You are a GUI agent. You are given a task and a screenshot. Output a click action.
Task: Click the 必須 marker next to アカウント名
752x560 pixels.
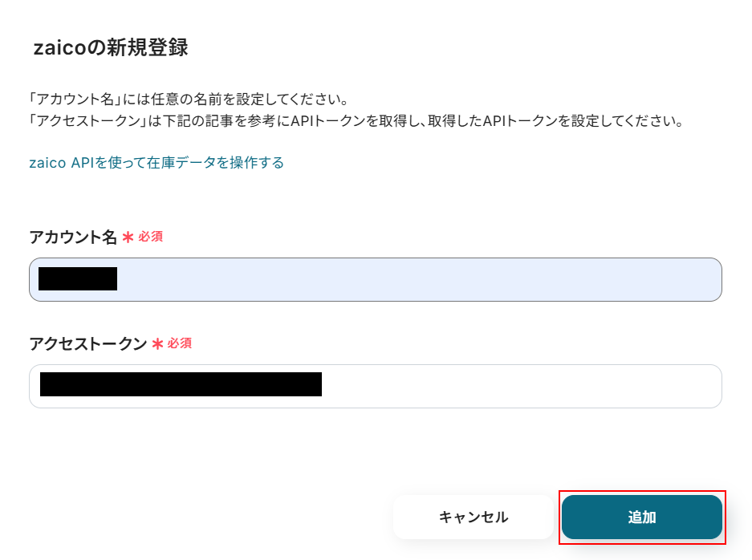click(150, 237)
